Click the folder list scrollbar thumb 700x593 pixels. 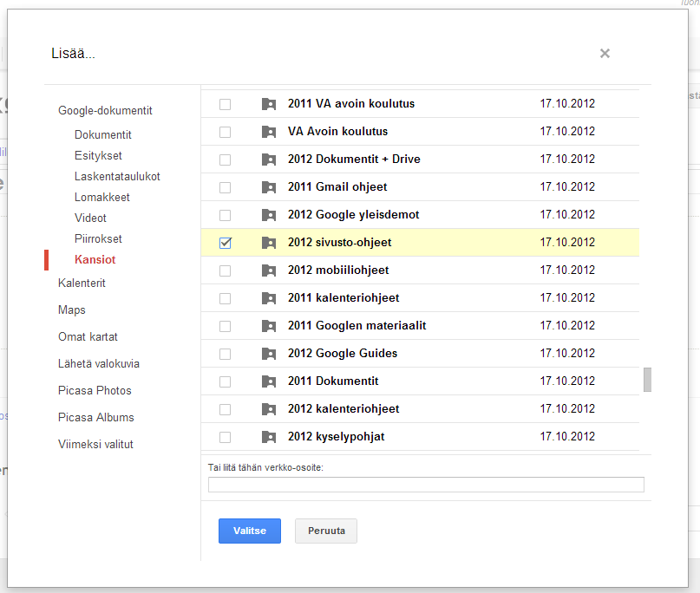point(647,380)
